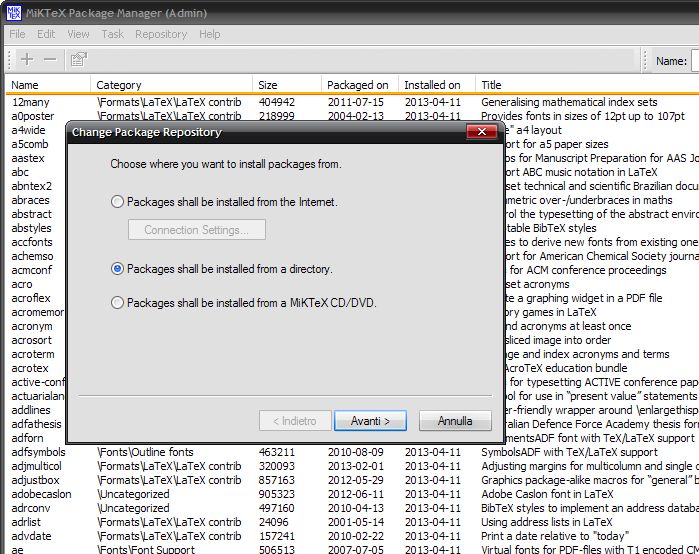Click the Generalising mathematical index sets title
This screenshot has width=699, height=554.
click(569, 102)
